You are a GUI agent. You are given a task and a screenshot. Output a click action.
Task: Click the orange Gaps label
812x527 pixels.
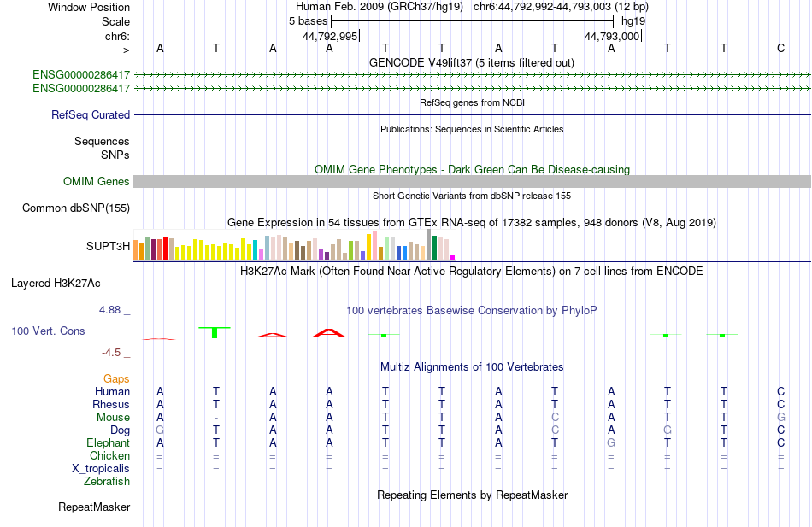tap(116, 379)
